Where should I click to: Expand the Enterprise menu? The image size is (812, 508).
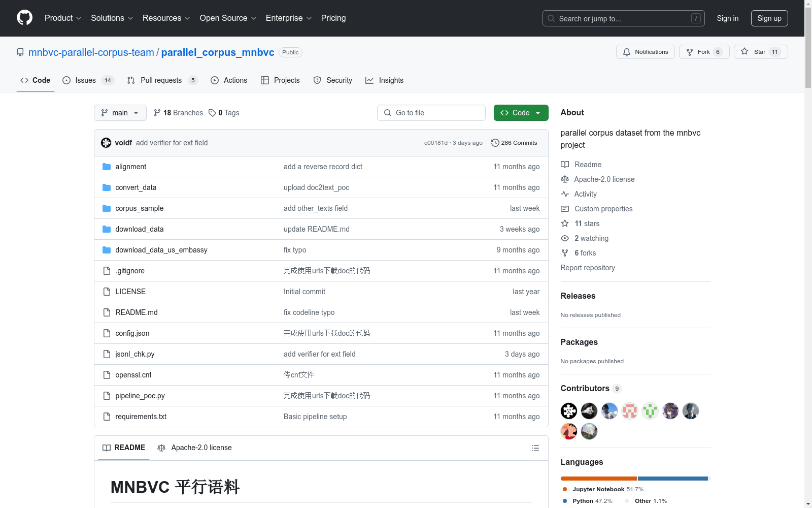tap(289, 18)
